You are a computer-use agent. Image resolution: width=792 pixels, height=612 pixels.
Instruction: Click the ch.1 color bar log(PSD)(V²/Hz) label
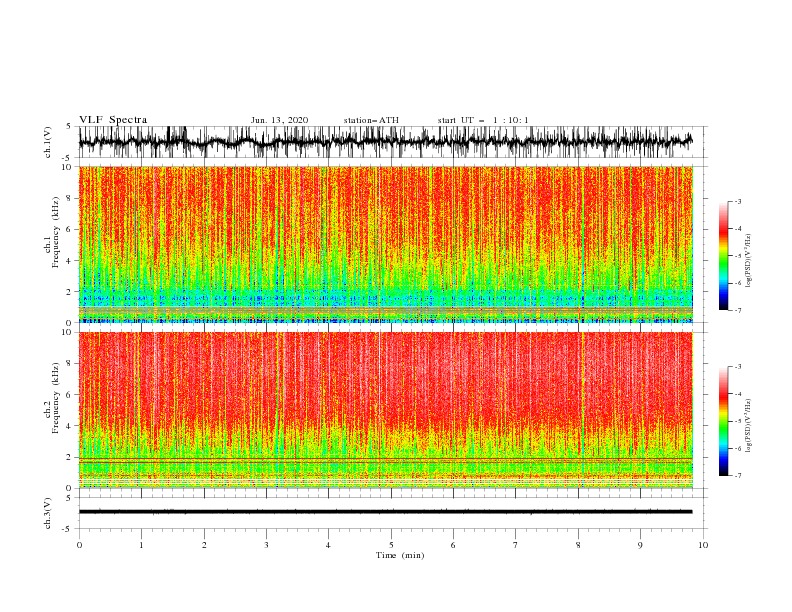click(748, 261)
